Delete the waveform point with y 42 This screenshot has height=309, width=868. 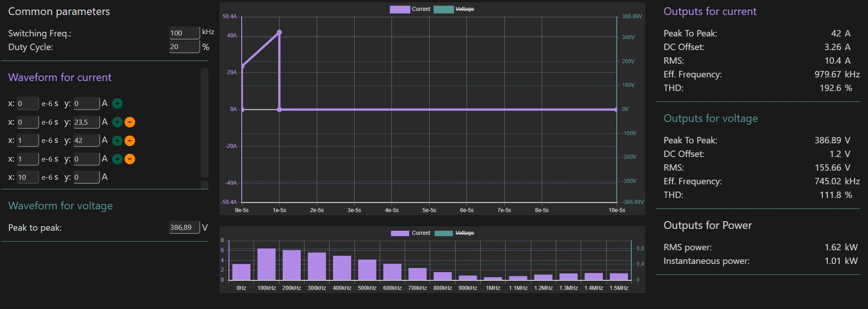(130, 141)
